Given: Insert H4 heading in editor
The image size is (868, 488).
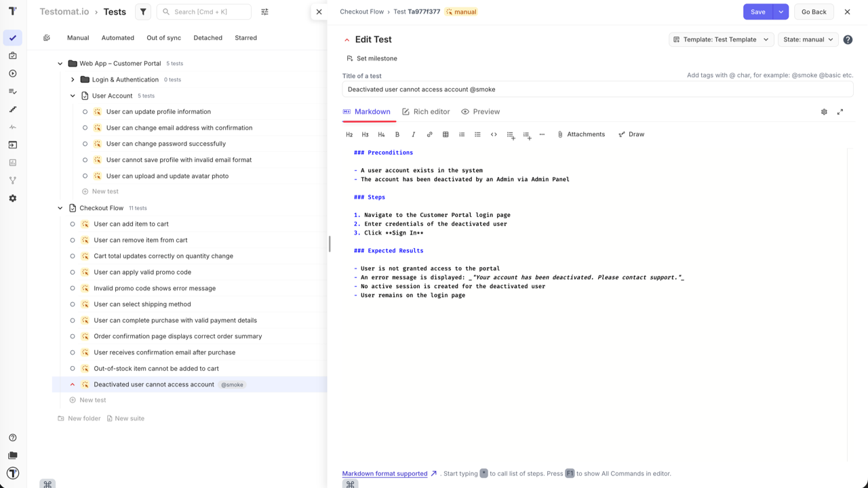Looking at the screenshot, I should (381, 134).
